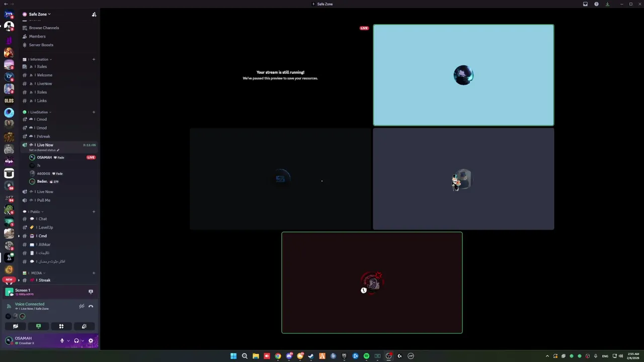Viewport: 644px width, 362px height.
Task: Collapse the MEDIA category
Action: (x=36, y=273)
